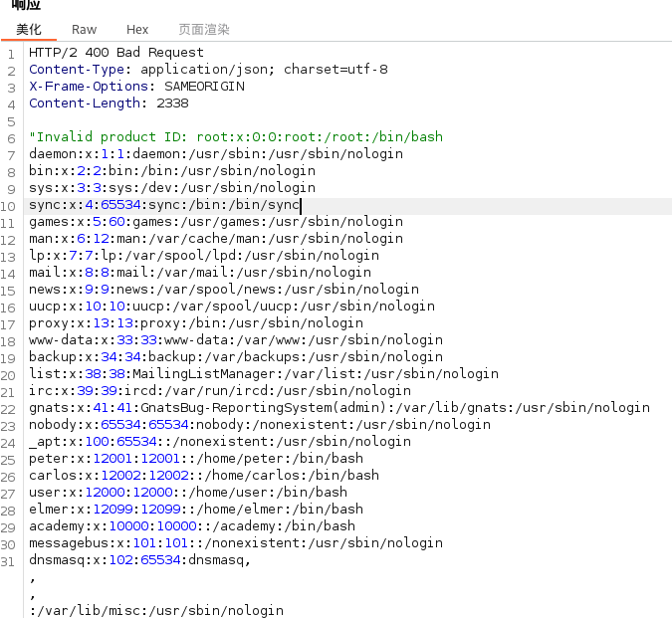Viewport: 672px width, 618px height.
Task: Click line number 10 in the gutter
Action: pos(8,206)
